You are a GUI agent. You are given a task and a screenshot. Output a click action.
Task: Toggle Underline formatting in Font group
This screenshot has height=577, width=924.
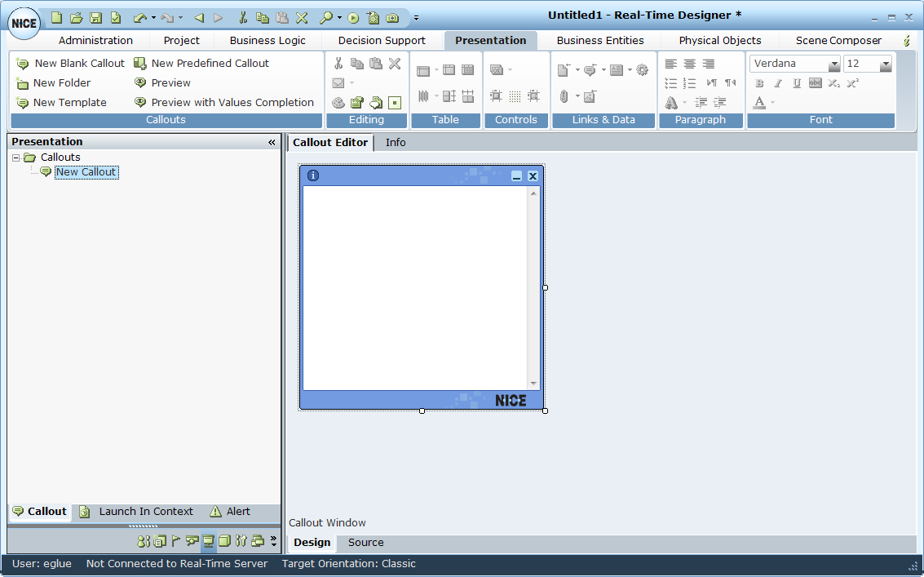797,83
